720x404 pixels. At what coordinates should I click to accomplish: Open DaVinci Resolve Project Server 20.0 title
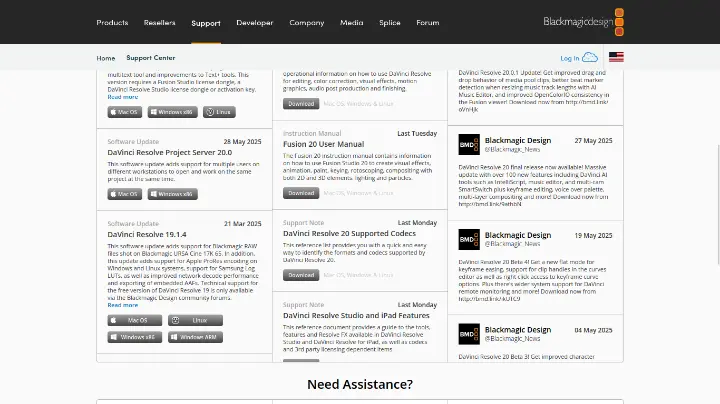[x=169, y=152]
